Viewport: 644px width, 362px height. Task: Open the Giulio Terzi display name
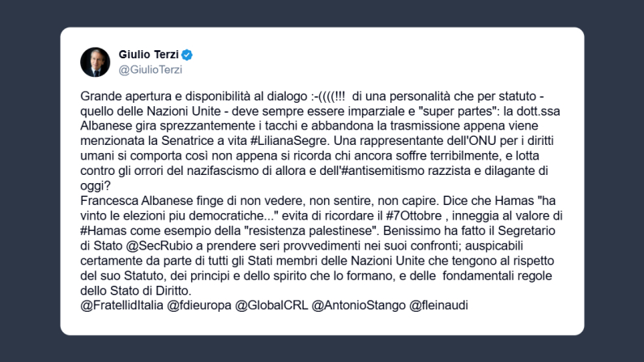click(x=149, y=55)
